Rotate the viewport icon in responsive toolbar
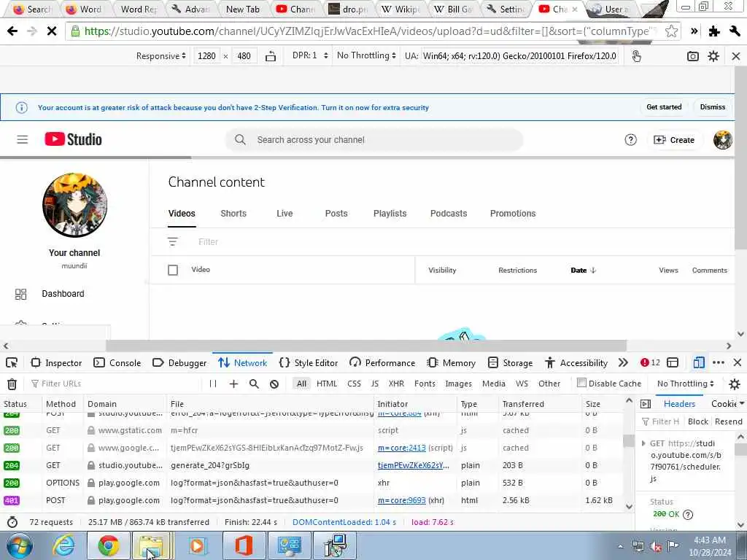The image size is (747, 560). click(271, 56)
